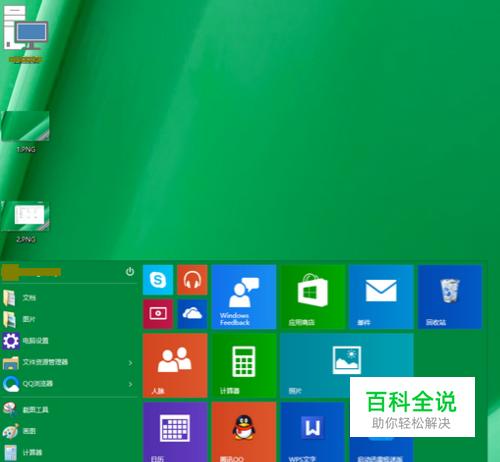Launch 截图工具 Snipping Tool entry
The image size is (500, 462).
pyautogui.click(x=68, y=410)
